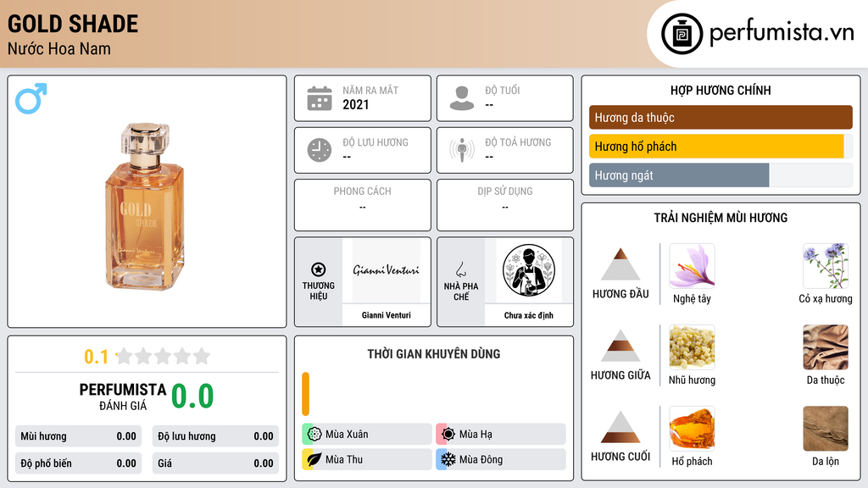Click the person icon beside Độ tuổi
Image resolution: width=868 pixels, height=488 pixels.
coord(462,98)
